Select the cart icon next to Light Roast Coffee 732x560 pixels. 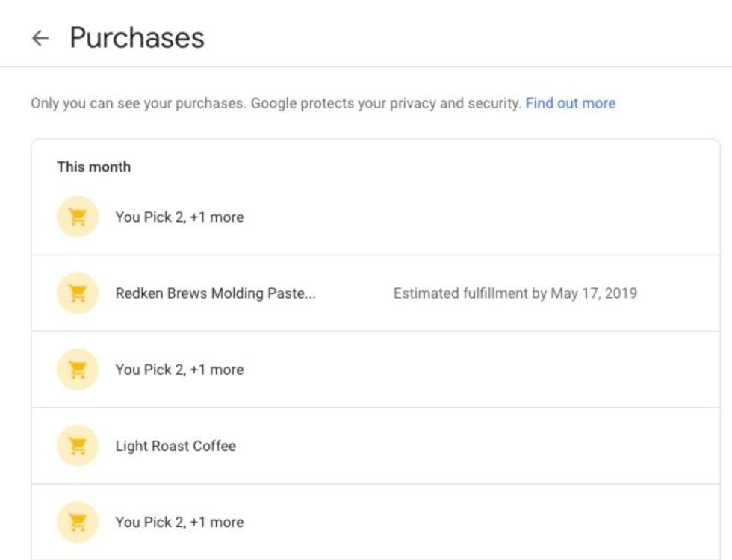(x=78, y=446)
